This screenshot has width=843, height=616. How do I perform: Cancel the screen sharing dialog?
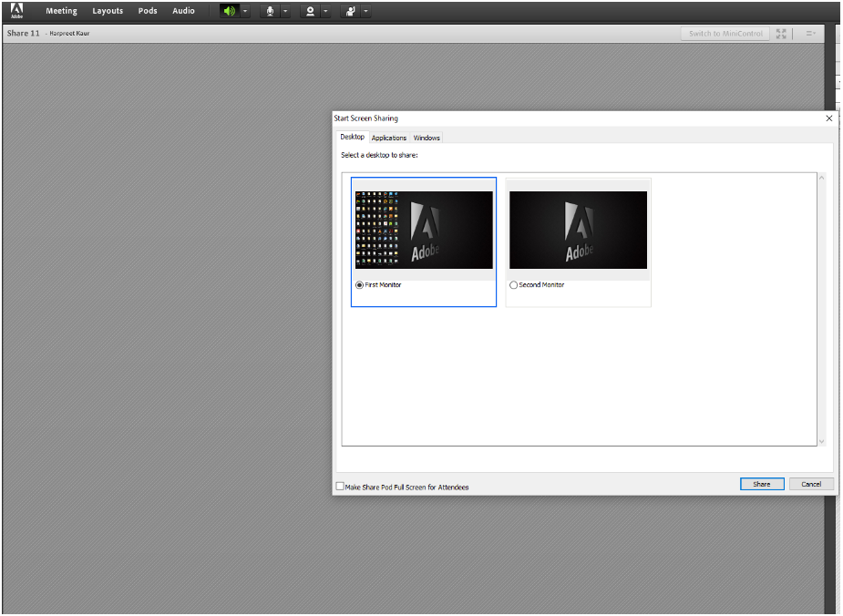click(810, 484)
